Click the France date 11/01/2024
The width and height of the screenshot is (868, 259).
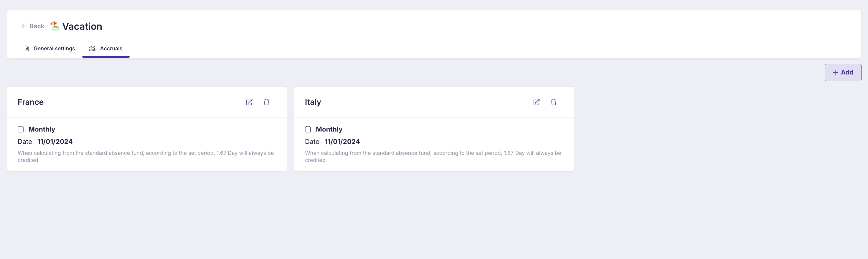(x=55, y=142)
